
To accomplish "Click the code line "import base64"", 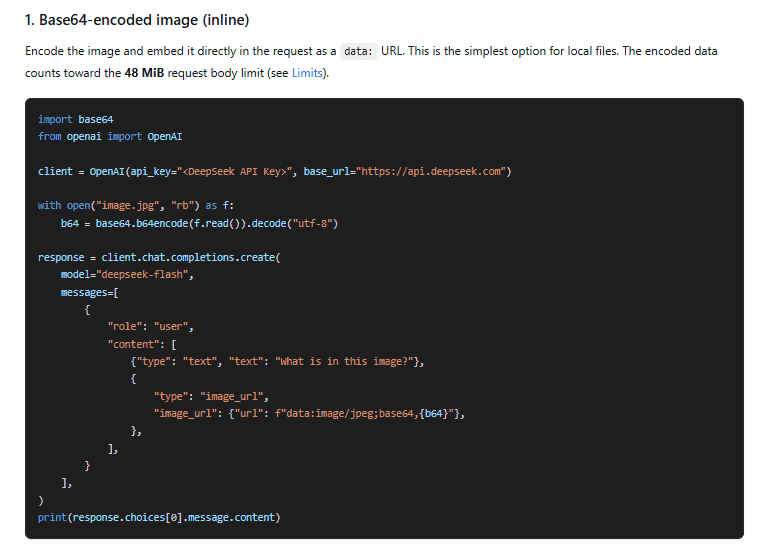I will 76,119.
